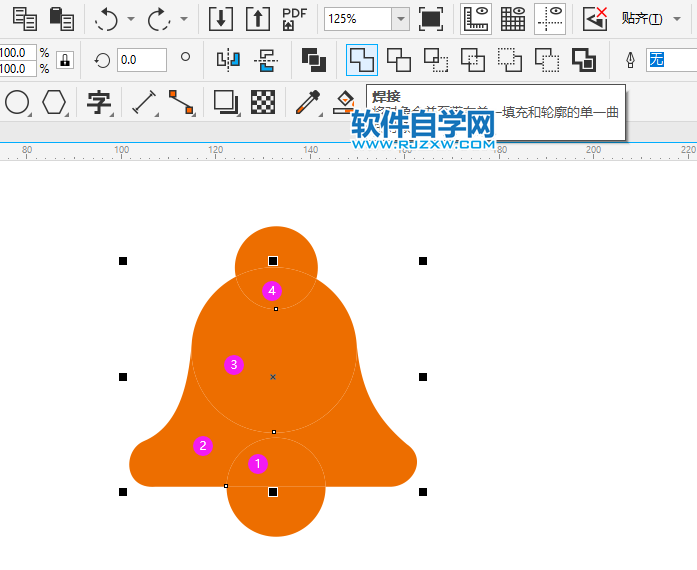Click the Weld (焊接) shaping button

(361, 60)
